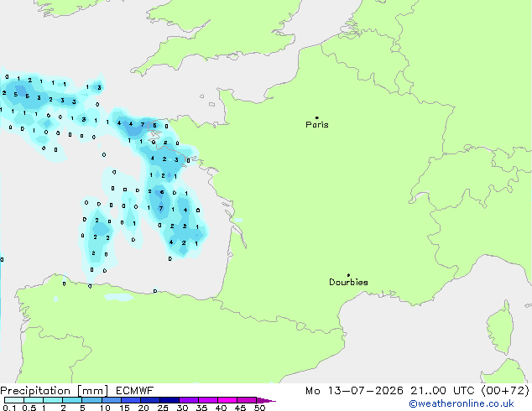This screenshot has height=411, width=532.
Task: Pick the legend swatch between 45 and 50
Action: click(247, 400)
